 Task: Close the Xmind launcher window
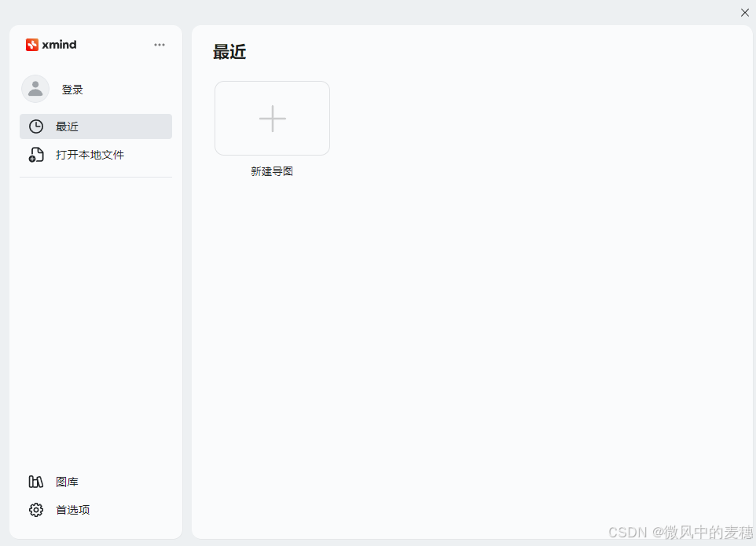744,13
